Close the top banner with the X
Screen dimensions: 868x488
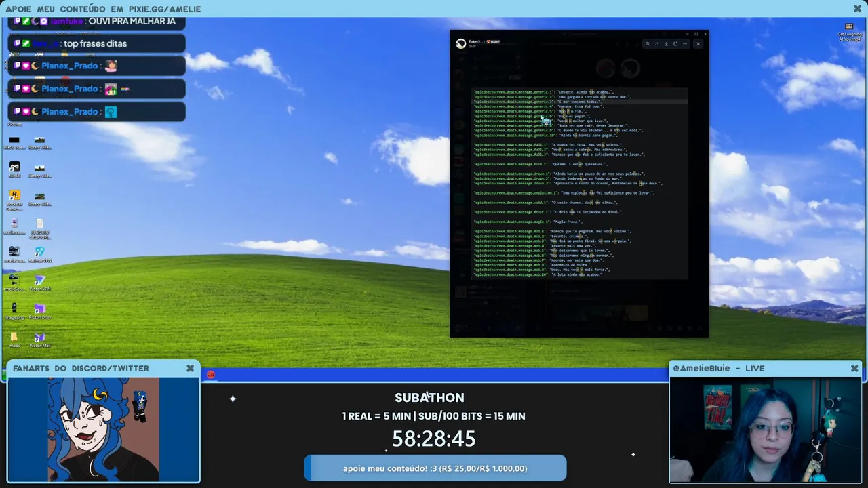858,9
